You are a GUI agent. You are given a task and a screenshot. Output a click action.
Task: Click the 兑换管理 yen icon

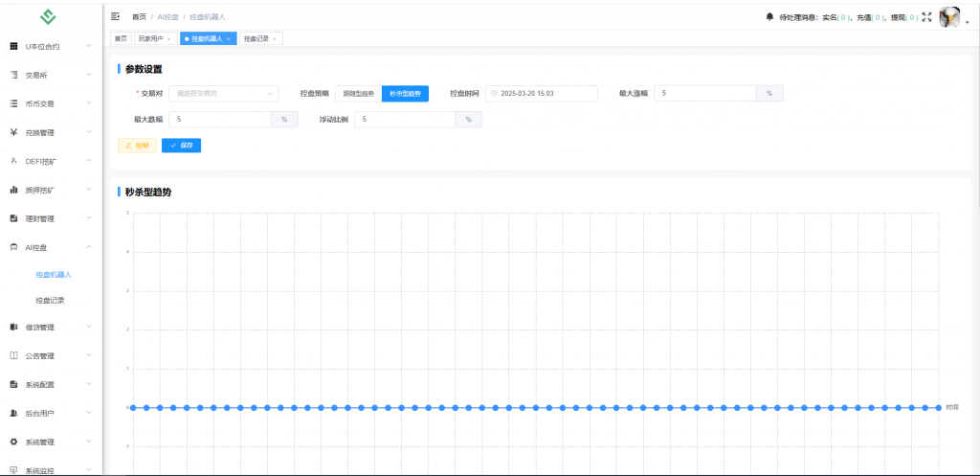pos(13,132)
